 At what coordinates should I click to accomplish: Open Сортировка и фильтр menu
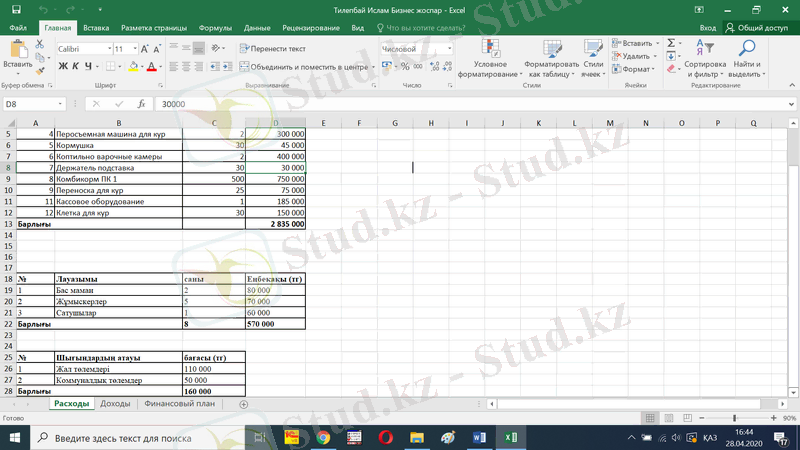[705, 58]
